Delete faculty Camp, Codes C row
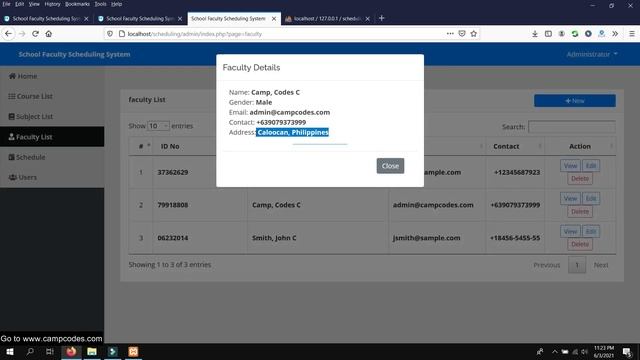This screenshot has height=360, width=640. (580, 211)
